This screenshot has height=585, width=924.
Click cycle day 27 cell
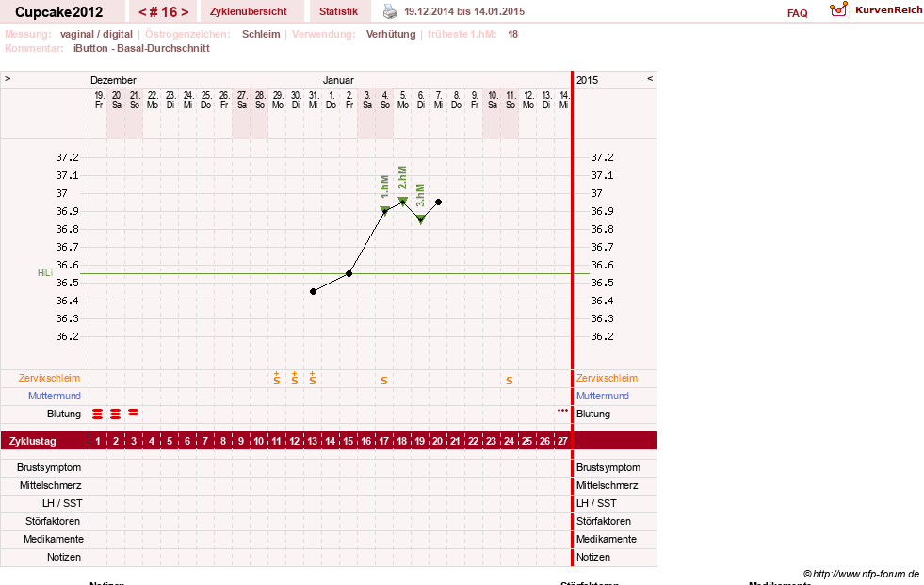point(562,441)
